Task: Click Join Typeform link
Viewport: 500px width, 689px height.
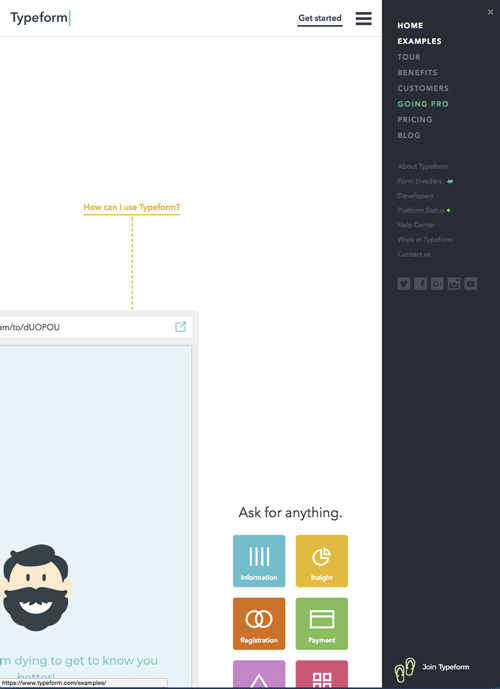Action: [x=446, y=667]
